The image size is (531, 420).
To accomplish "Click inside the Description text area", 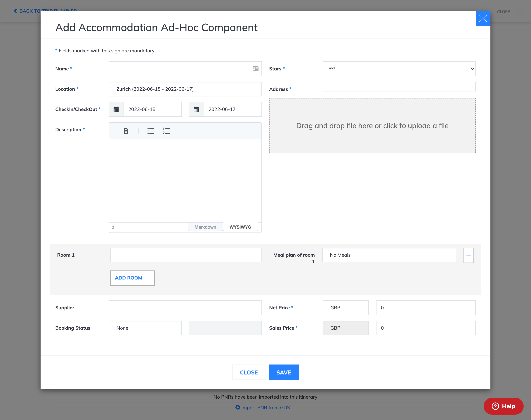I will coord(185,181).
